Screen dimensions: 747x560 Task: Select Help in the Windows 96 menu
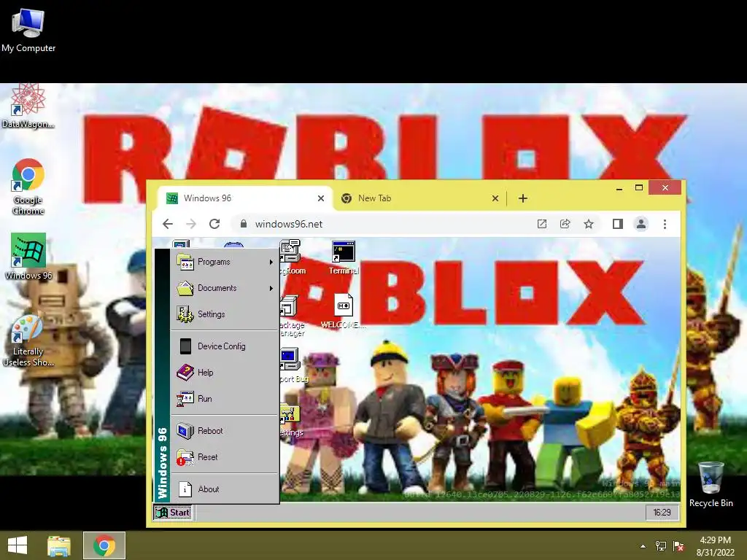(x=225, y=373)
